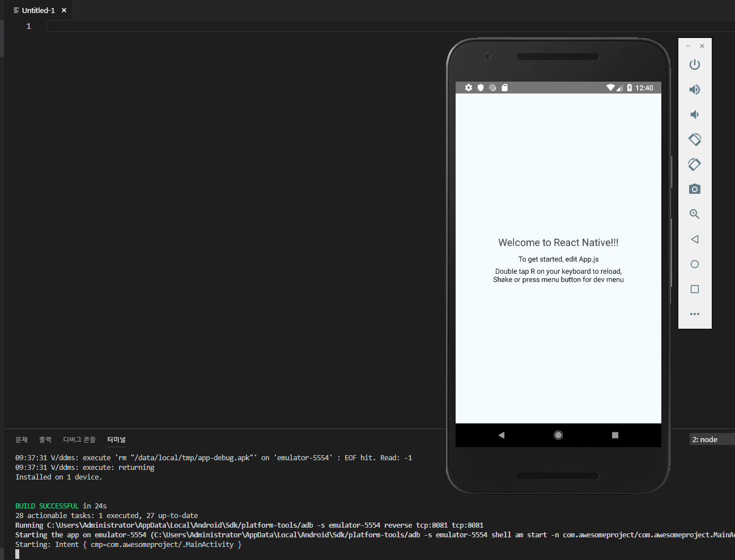The image size is (735, 560).
Task: Open extended controls via the three dots icon
Action: point(695,314)
